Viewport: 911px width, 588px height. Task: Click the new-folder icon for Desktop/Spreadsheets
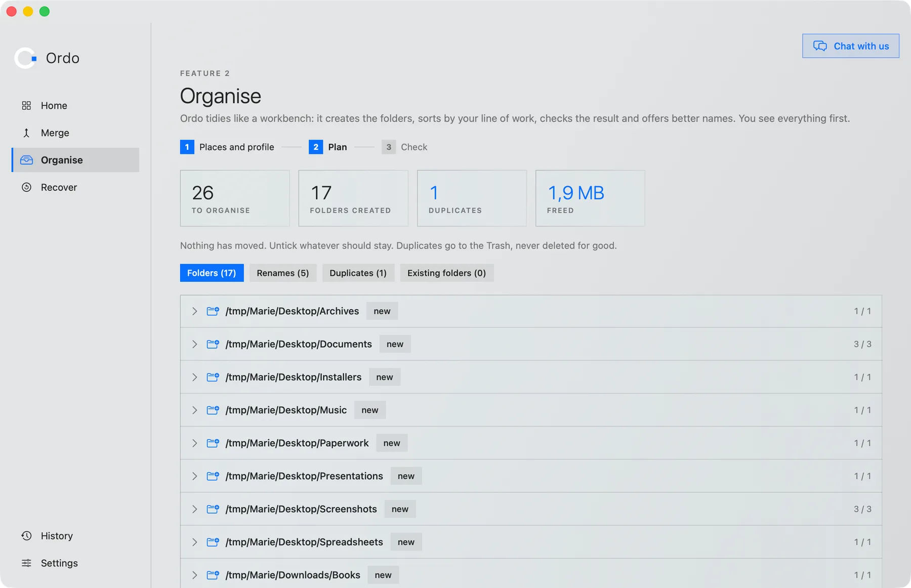[213, 542]
